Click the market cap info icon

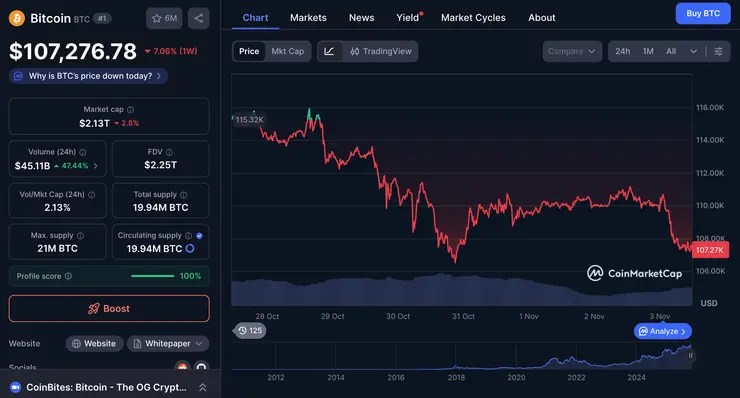(x=131, y=110)
